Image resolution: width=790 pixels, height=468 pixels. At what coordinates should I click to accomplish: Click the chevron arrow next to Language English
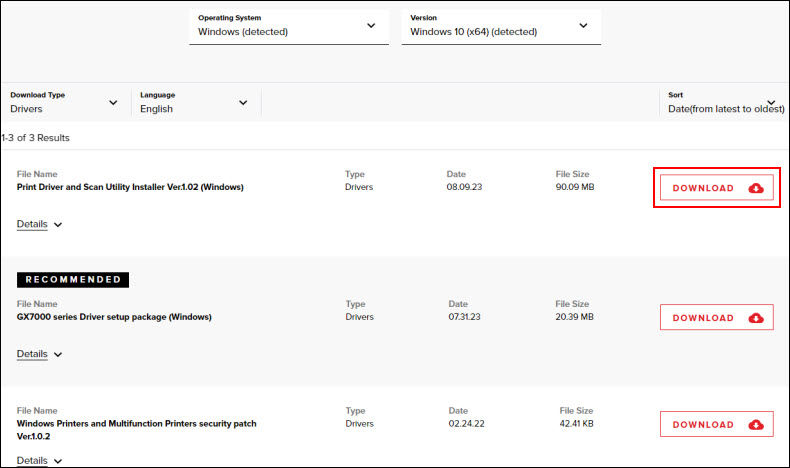(243, 102)
